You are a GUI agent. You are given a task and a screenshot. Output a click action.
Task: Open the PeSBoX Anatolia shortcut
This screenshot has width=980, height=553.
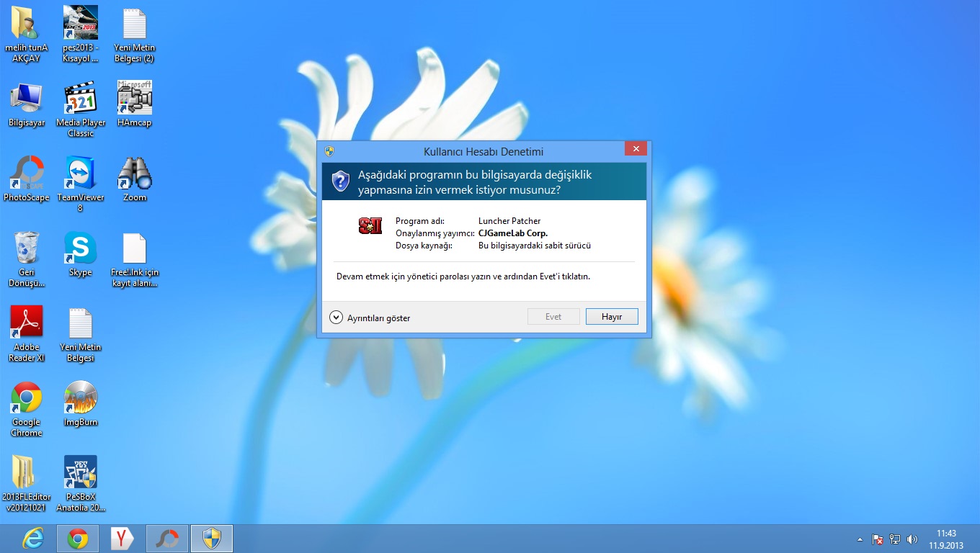81,474
